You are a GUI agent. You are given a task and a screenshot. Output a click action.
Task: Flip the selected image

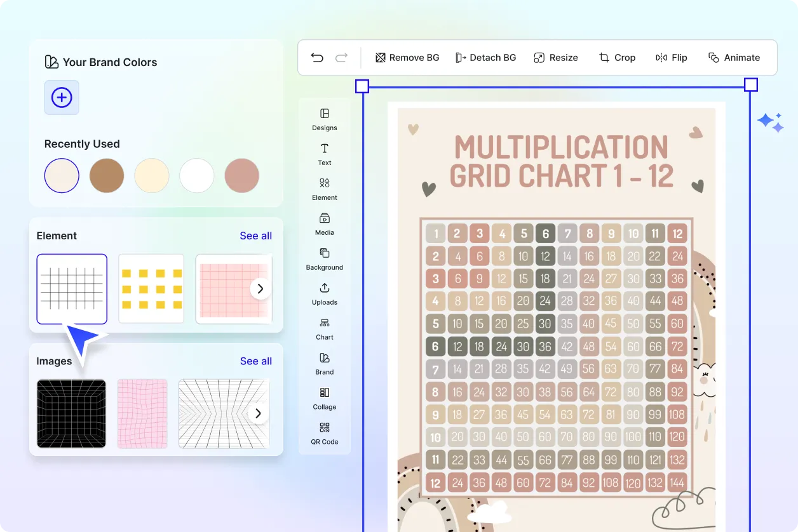(672, 58)
